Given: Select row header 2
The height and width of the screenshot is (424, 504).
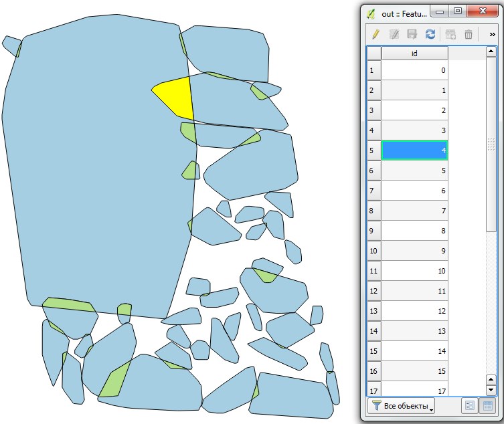Looking at the screenshot, I should pos(374,90).
